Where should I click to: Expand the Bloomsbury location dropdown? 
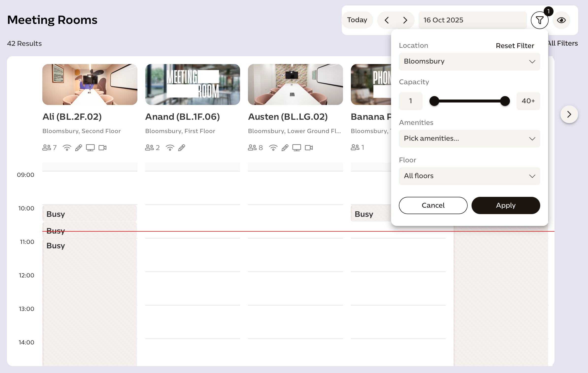[x=469, y=61]
